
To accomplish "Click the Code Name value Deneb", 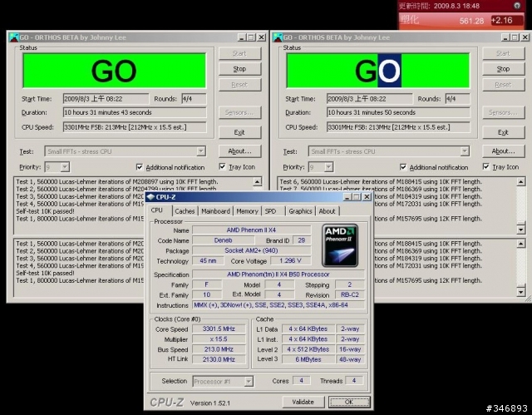I will coord(224,240).
